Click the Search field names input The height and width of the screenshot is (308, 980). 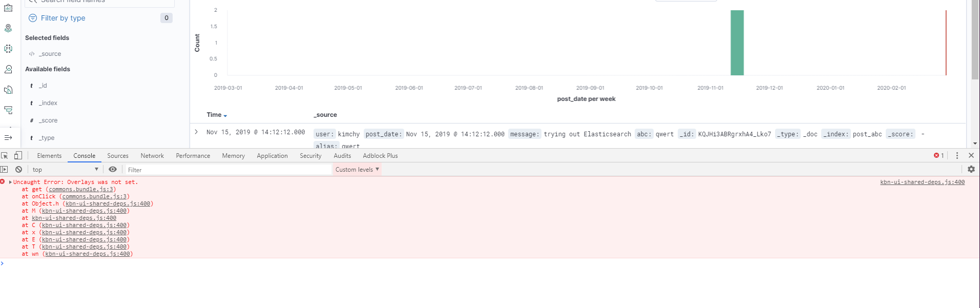tap(100, 3)
